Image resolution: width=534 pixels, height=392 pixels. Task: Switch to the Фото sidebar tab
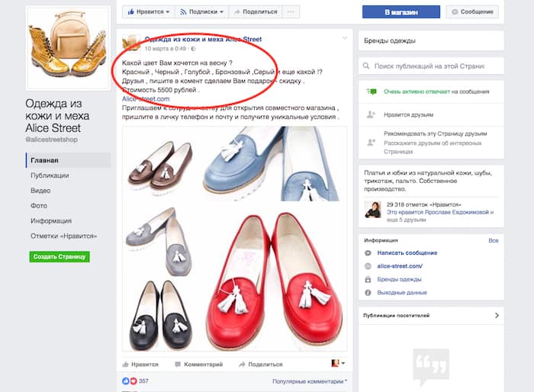coord(39,206)
